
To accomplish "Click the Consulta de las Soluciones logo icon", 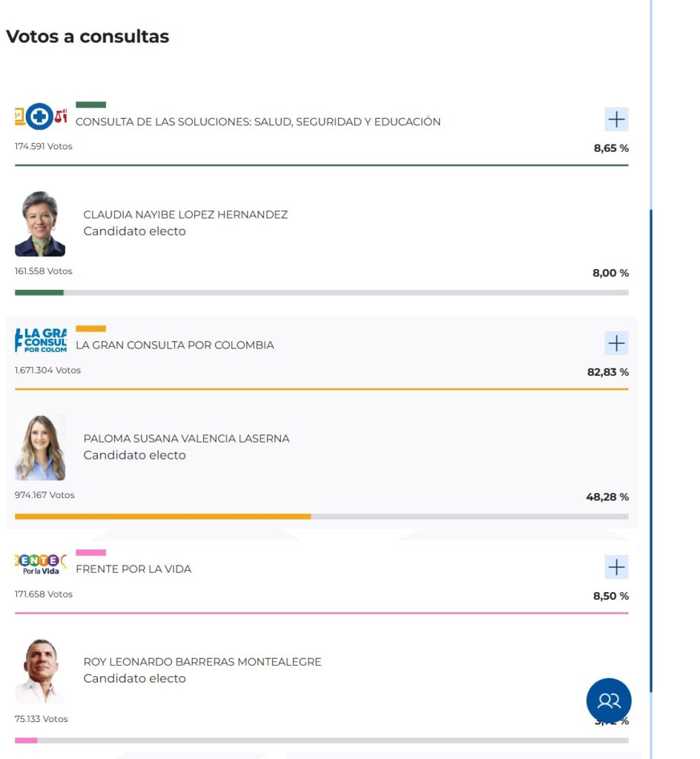I will (41, 116).
